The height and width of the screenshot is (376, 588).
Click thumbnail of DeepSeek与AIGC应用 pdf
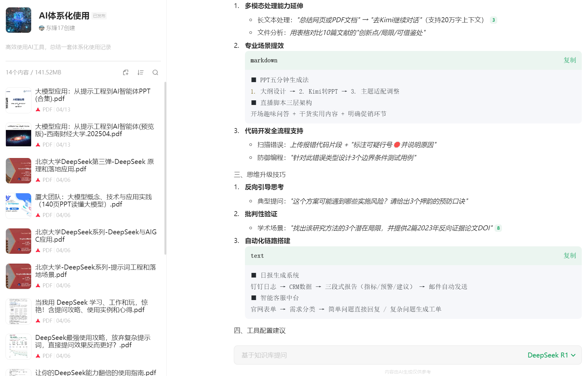pyautogui.click(x=19, y=241)
